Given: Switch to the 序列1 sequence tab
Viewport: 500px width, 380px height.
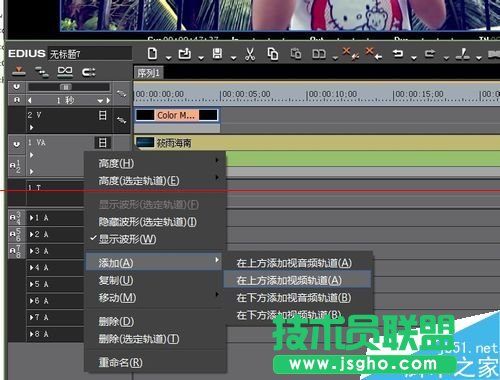Looking at the screenshot, I should (x=149, y=73).
